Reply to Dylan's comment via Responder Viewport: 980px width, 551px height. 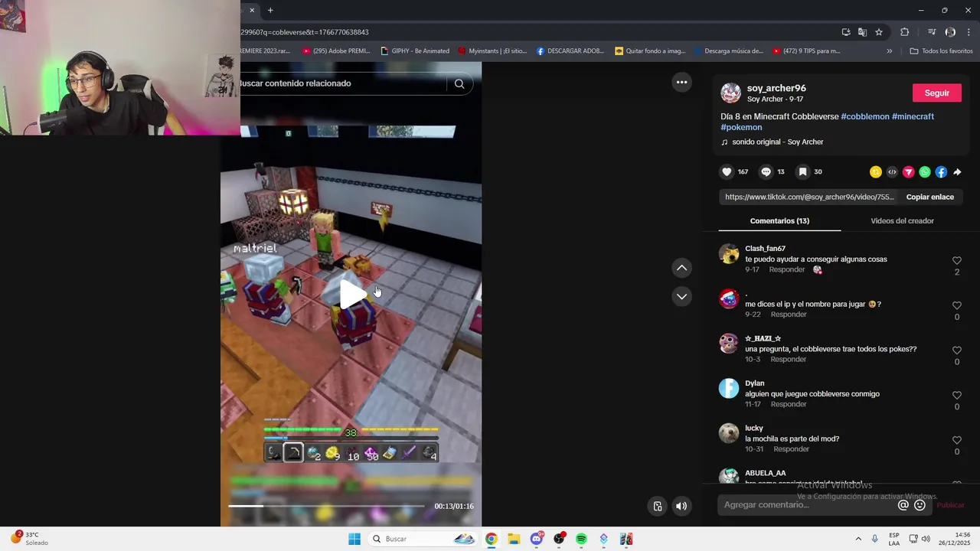tap(789, 404)
